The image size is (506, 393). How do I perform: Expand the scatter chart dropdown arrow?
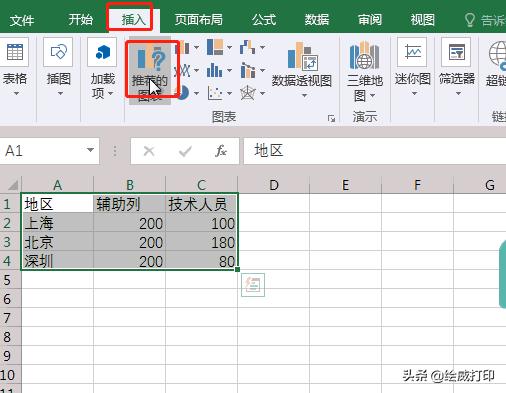[x=229, y=93]
